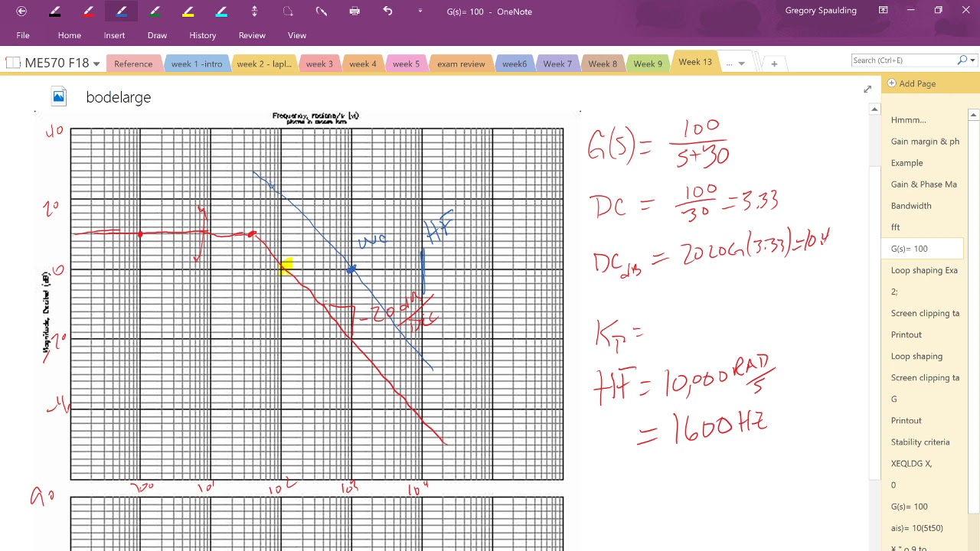Switch to the week6 section
This screenshot has height=551, width=980.
coord(514,64)
